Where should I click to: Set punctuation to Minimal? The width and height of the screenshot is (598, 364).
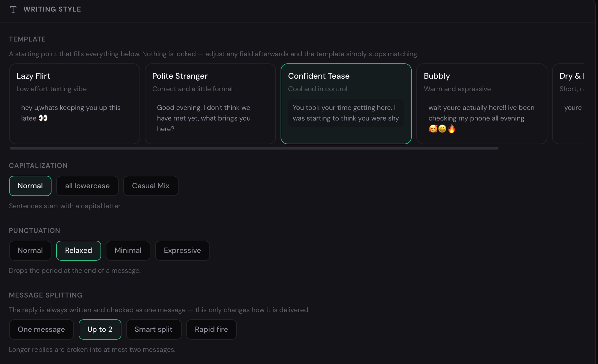[x=128, y=250]
